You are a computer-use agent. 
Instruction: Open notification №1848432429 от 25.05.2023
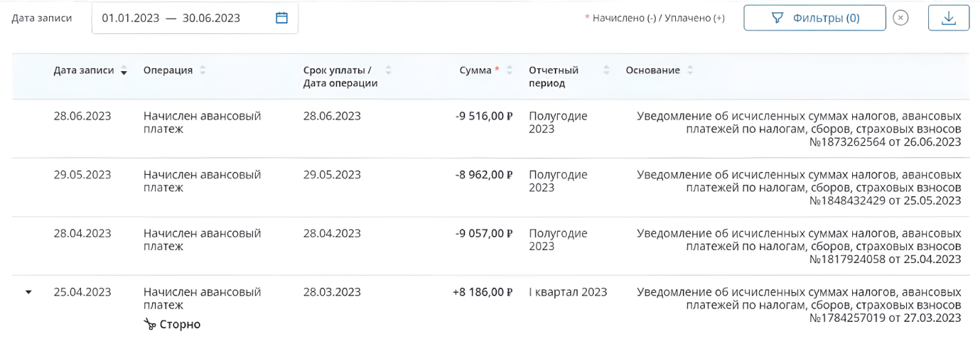[799, 188]
